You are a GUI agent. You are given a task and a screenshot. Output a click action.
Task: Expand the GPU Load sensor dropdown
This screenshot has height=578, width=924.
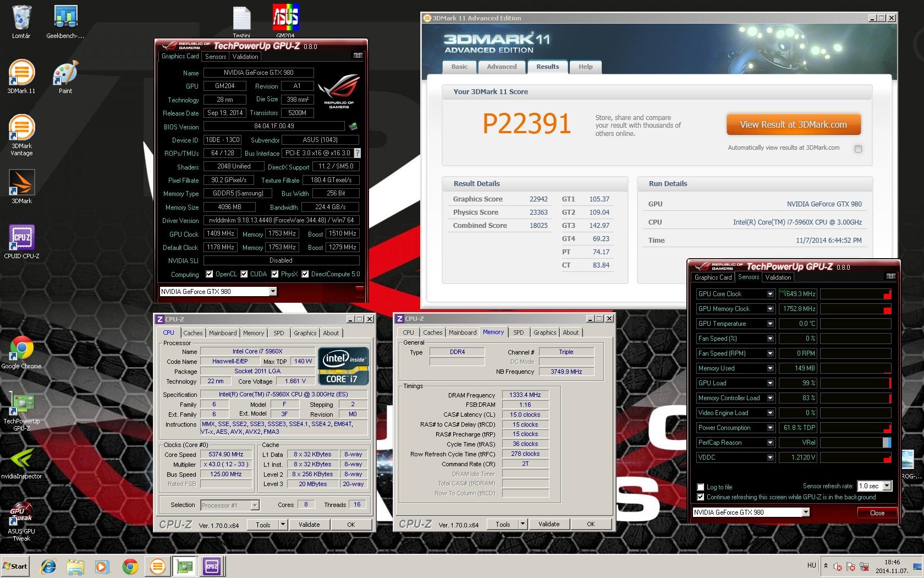click(770, 383)
